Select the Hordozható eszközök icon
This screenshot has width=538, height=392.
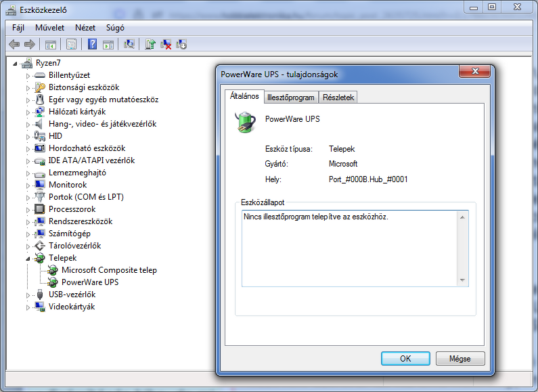(40, 148)
